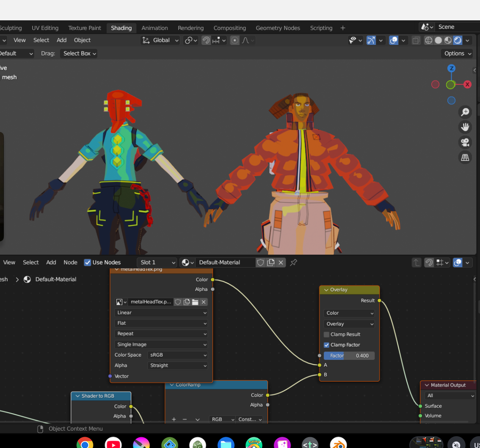
Task: Unlink metalHeadTex image with X icon
Action: click(204, 302)
